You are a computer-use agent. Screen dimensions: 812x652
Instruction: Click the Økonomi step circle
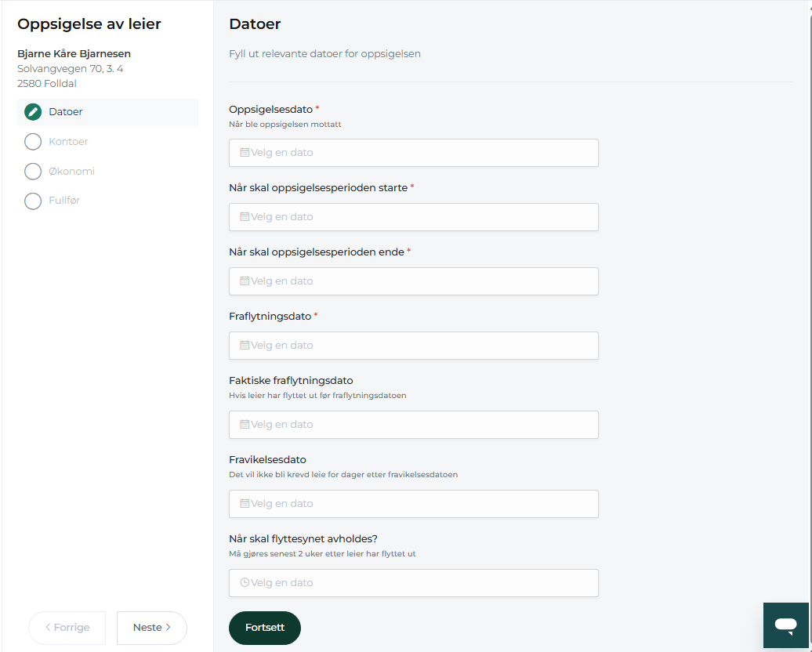click(x=33, y=172)
